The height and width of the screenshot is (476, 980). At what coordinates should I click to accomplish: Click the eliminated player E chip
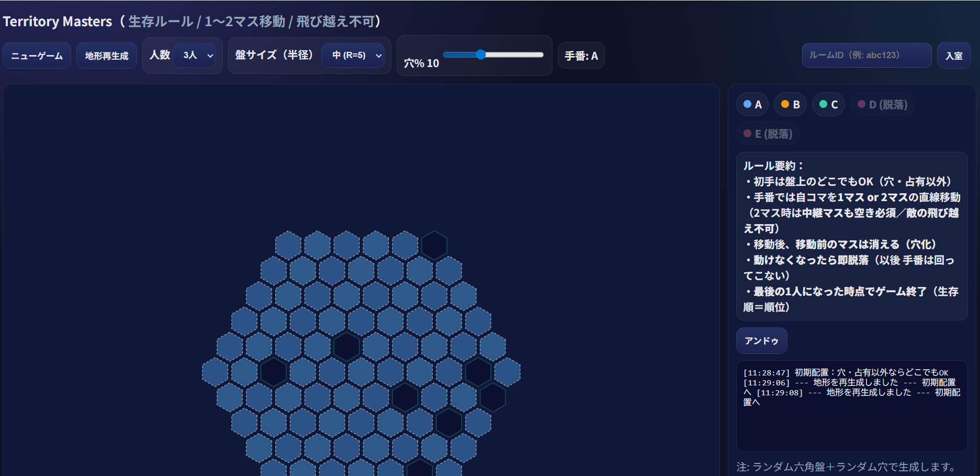pos(768,134)
